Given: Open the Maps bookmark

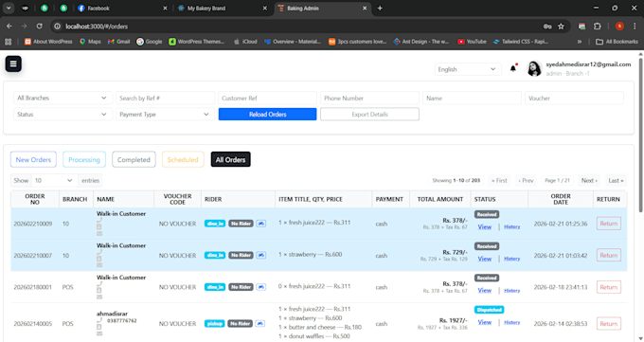Looking at the screenshot, I should pos(90,42).
